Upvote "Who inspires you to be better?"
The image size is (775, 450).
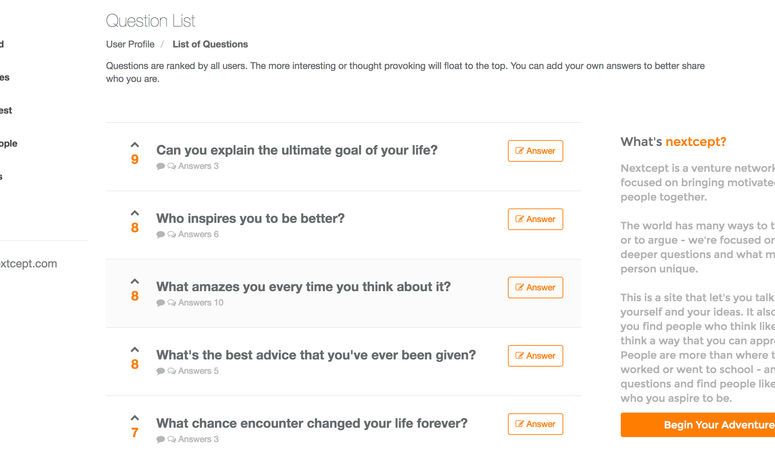(134, 213)
